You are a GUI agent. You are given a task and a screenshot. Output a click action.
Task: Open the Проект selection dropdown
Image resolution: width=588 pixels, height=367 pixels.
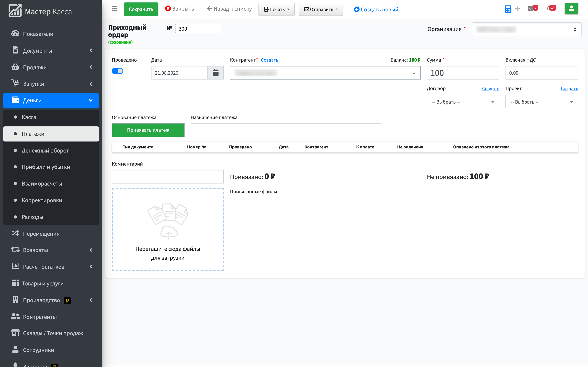542,102
